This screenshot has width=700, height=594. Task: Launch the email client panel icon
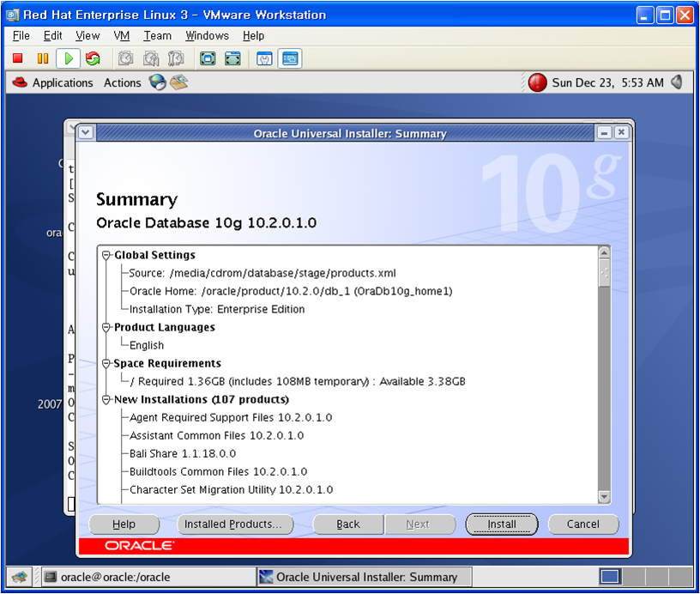pyautogui.click(x=178, y=82)
